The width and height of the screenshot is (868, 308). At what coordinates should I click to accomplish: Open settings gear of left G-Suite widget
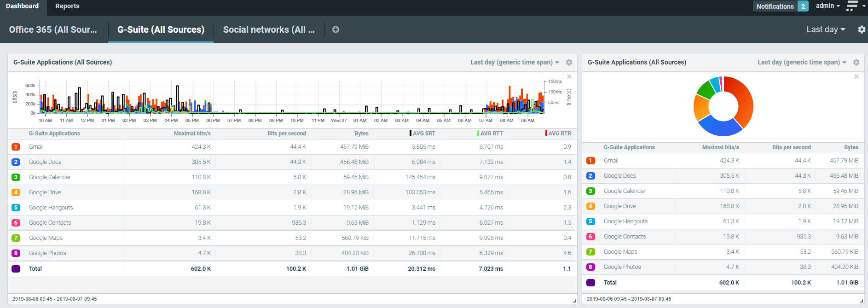pos(569,63)
